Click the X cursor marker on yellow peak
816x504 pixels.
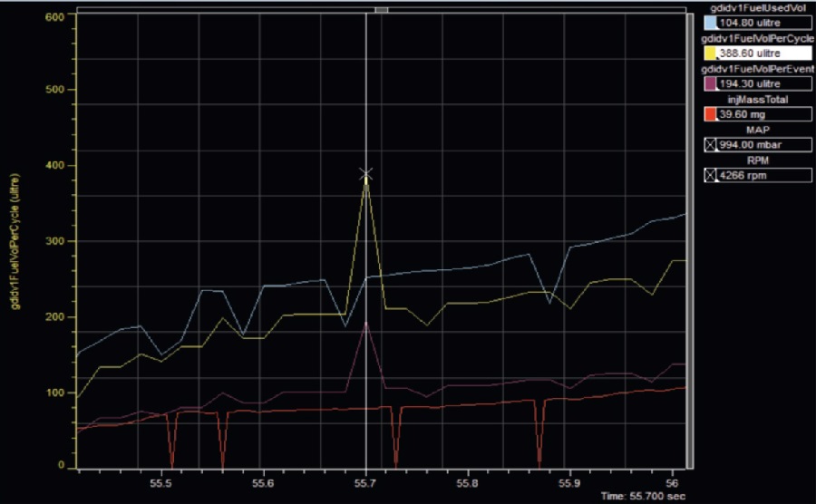click(366, 174)
